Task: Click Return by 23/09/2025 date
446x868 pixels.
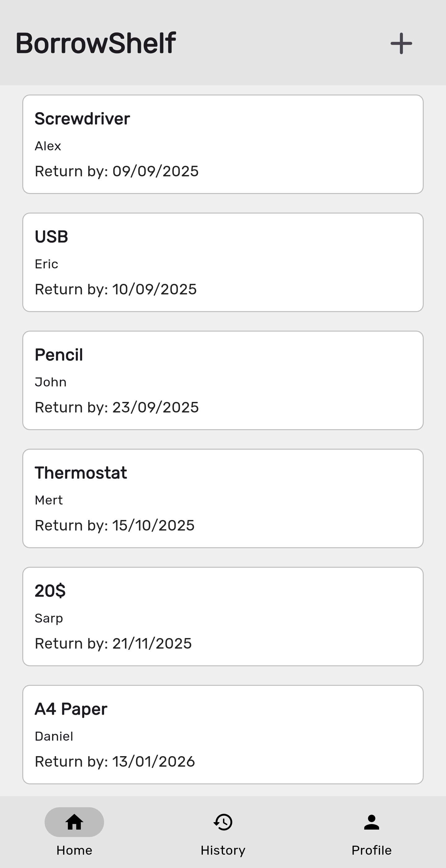Action: pyautogui.click(x=116, y=408)
